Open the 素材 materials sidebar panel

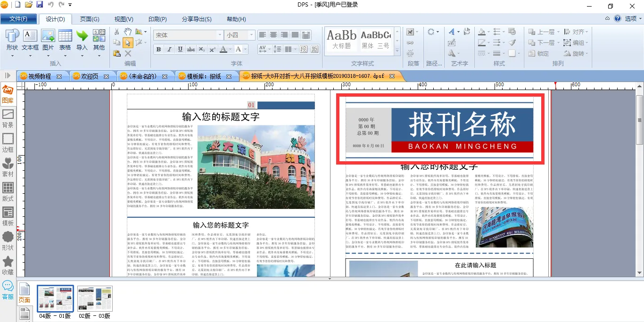[x=8, y=167]
